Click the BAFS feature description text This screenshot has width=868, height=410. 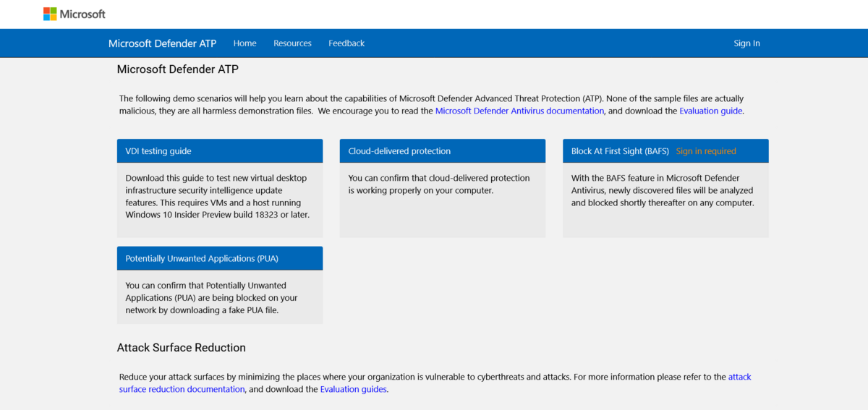[x=663, y=190]
